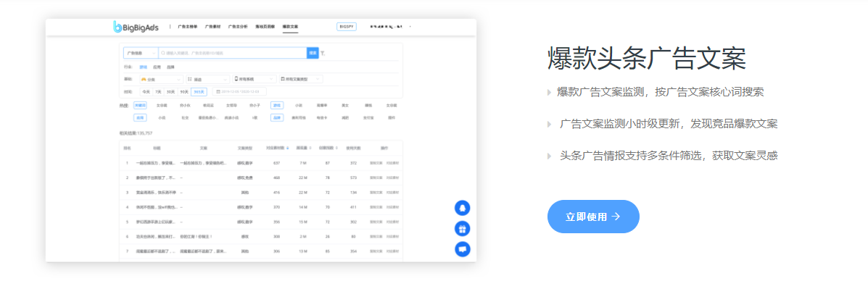Open the 广告素材 nav item
Viewport: 868px width, 289px height.
tap(213, 27)
